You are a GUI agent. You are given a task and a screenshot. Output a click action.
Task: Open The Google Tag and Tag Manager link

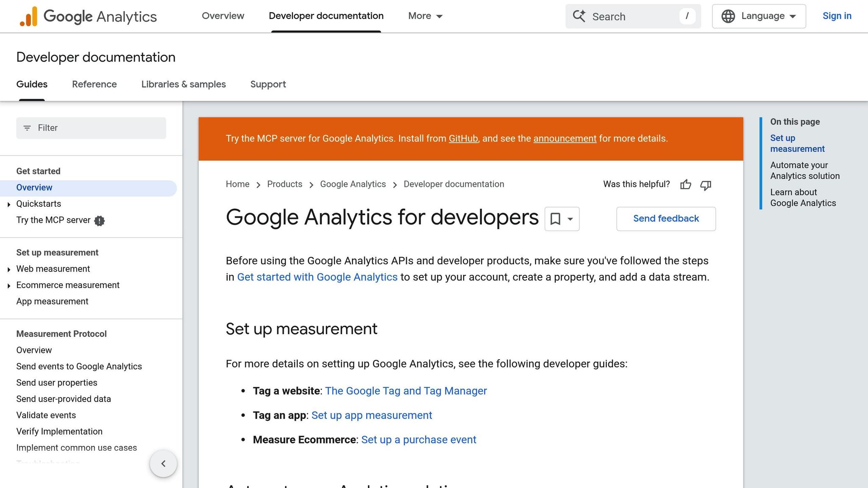tap(406, 391)
